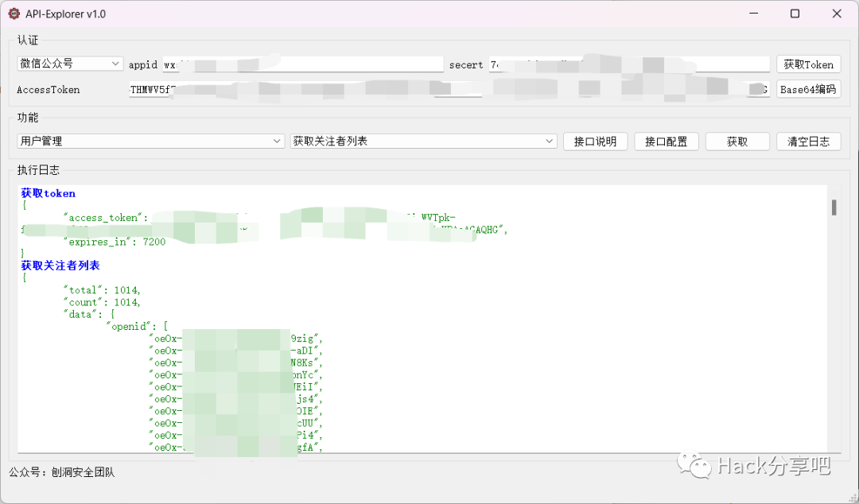
Task: Click the "openid": [ line
Action: pyautogui.click(x=137, y=326)
